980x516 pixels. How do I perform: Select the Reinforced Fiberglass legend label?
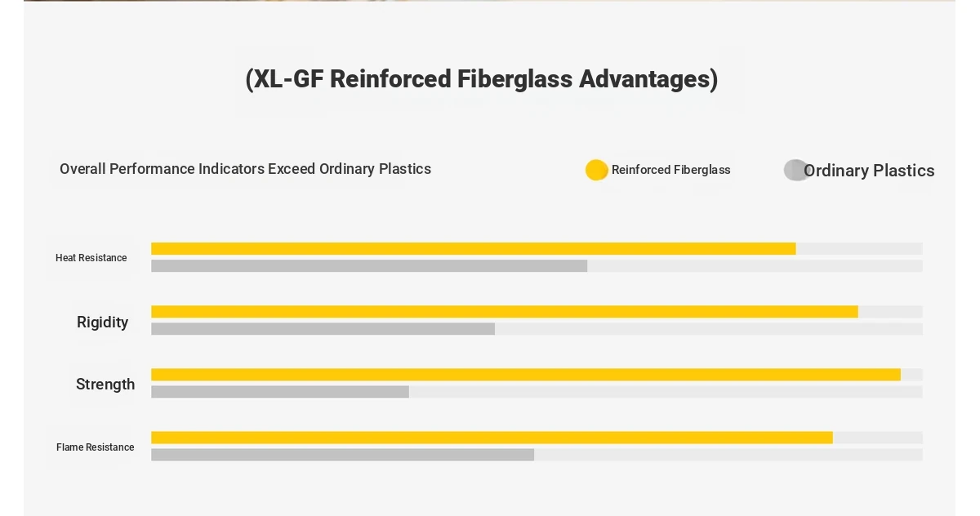pyautogui.click(x=671, y=170)
